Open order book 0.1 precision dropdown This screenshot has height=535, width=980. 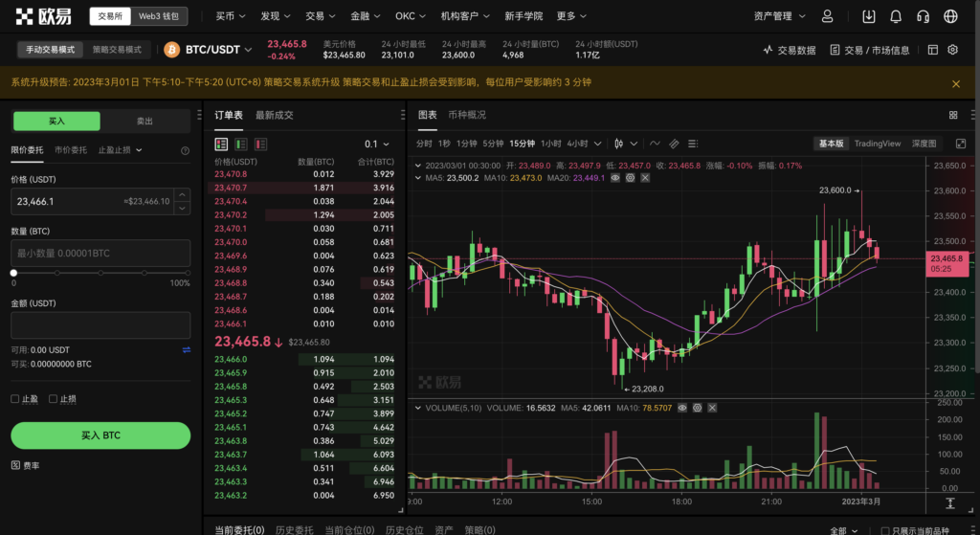coord(377,145)
